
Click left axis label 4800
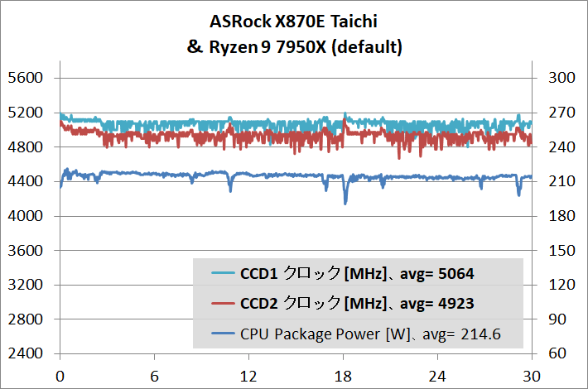26,146
